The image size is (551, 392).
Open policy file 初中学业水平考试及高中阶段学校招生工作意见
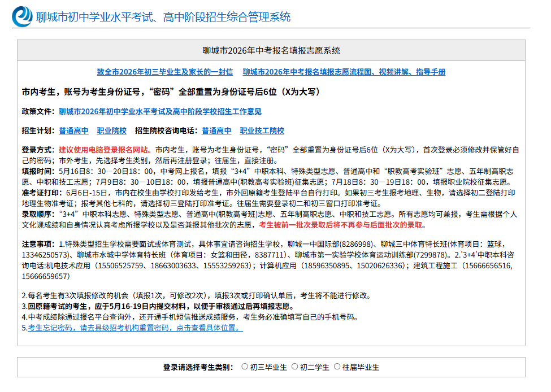click(160, 111)
